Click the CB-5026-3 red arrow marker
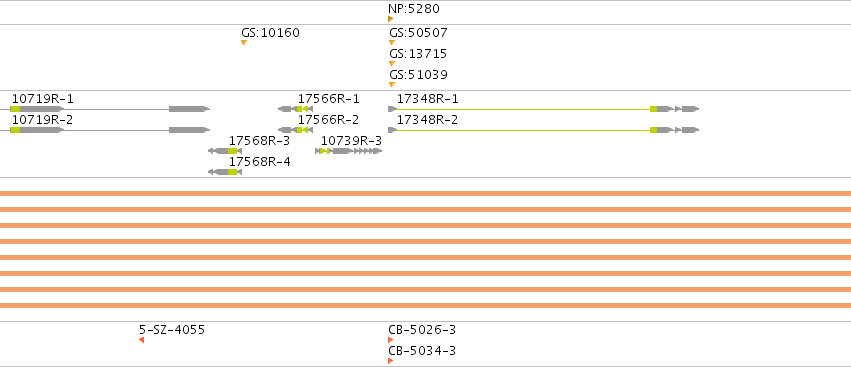The width and height of the screenshot is (851, 367). click(x=391, y=340)
